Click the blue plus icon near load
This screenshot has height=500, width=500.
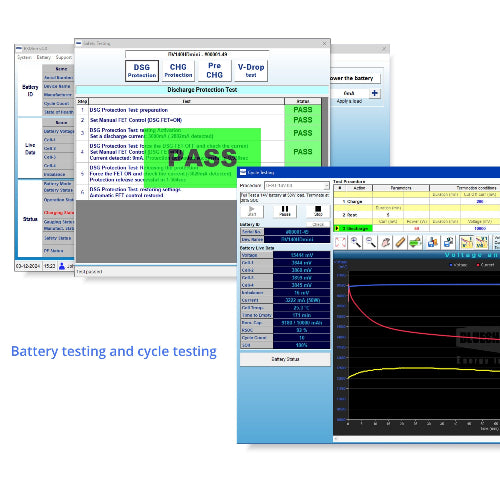(x=375, y=93)
